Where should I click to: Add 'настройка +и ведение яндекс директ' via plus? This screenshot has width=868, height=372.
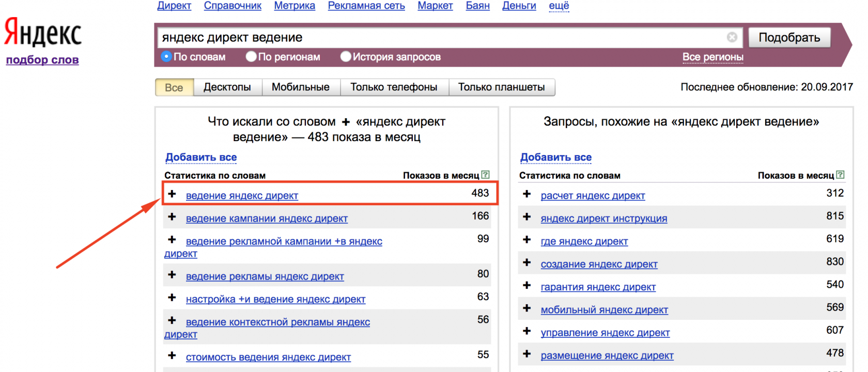(172, 297)
